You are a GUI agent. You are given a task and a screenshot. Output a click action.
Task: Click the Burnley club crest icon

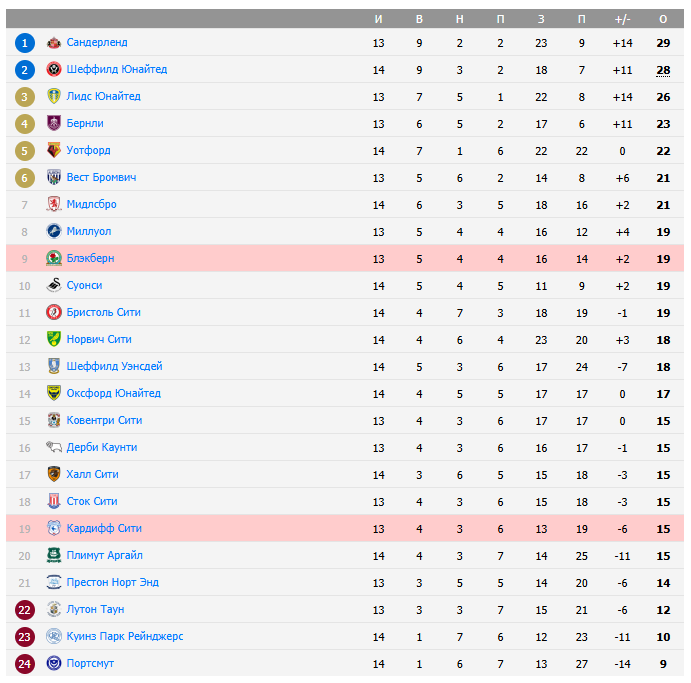click(54, 124)
